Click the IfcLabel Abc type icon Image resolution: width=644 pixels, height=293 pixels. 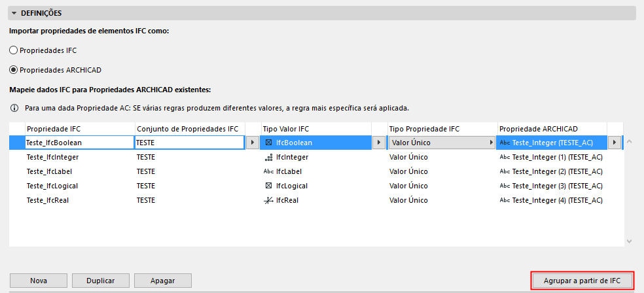click(x=268, y=171)
